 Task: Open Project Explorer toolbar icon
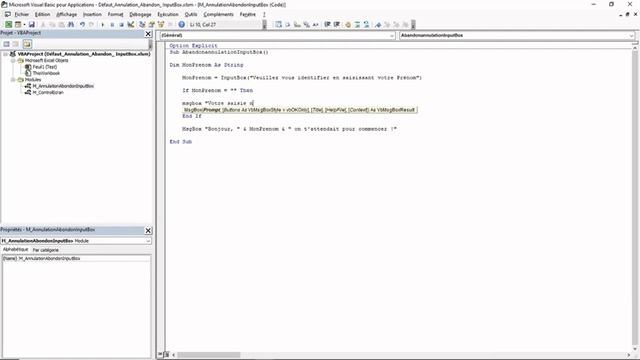pos(142,24)
